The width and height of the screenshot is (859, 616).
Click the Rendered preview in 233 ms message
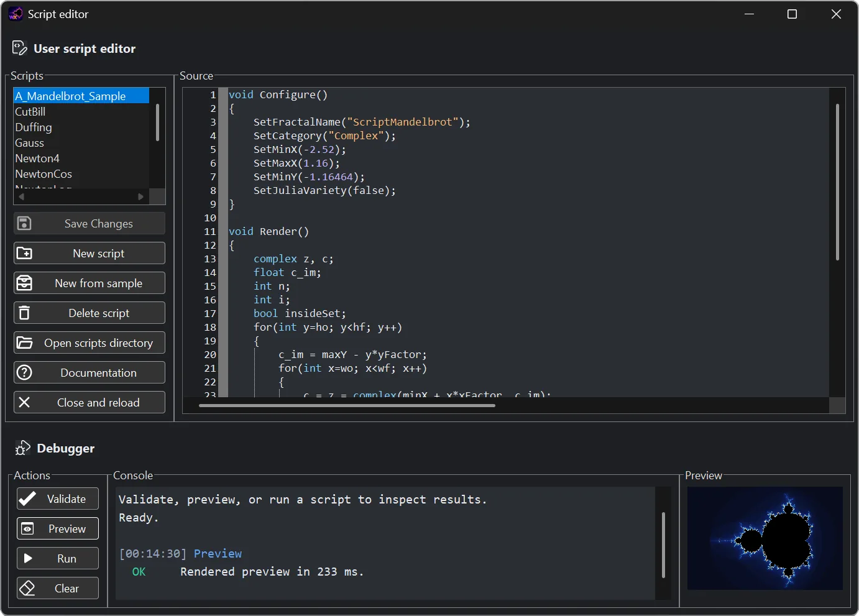272,571
